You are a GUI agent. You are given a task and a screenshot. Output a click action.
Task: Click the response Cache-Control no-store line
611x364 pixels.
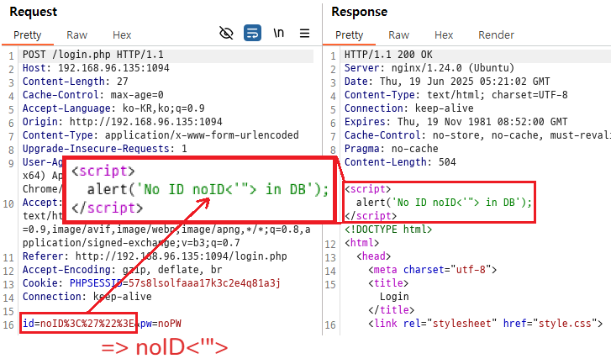tap(477, 135)
